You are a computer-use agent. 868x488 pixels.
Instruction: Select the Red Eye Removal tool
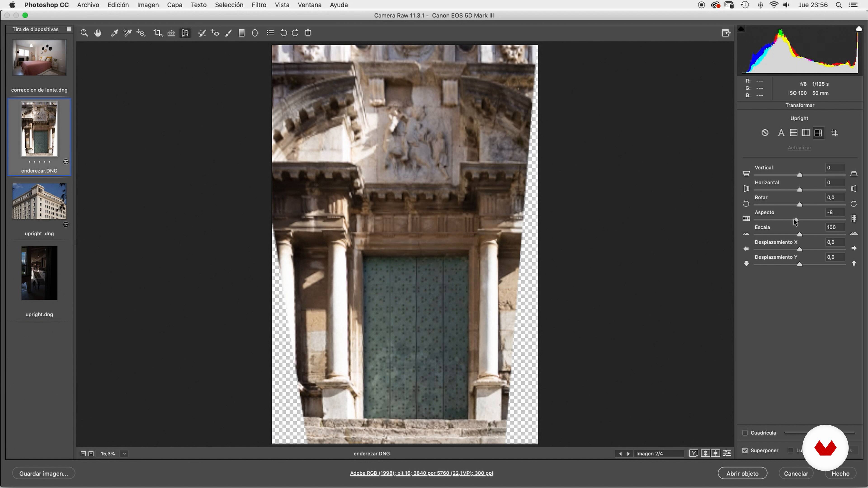click(x=215, y=33)
